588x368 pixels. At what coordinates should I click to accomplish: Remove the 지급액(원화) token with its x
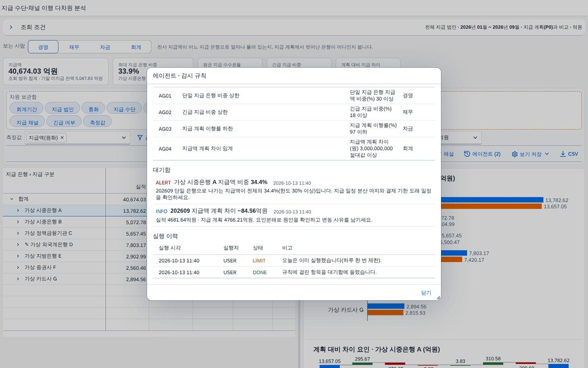62,138
